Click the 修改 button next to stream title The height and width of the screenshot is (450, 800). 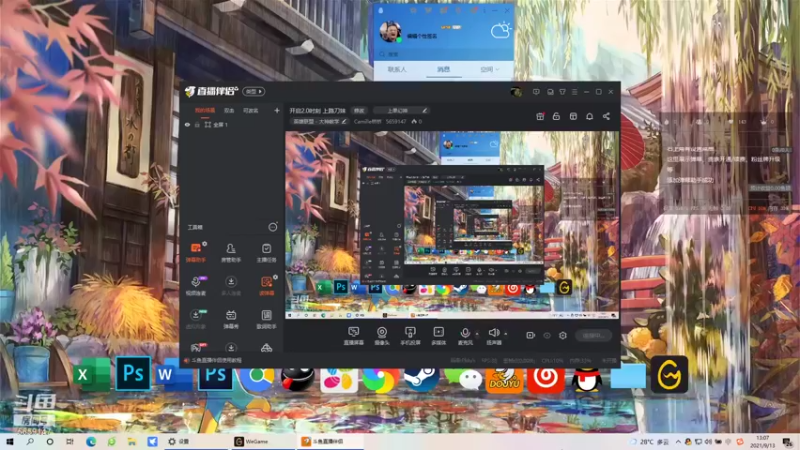coord(360,110)
